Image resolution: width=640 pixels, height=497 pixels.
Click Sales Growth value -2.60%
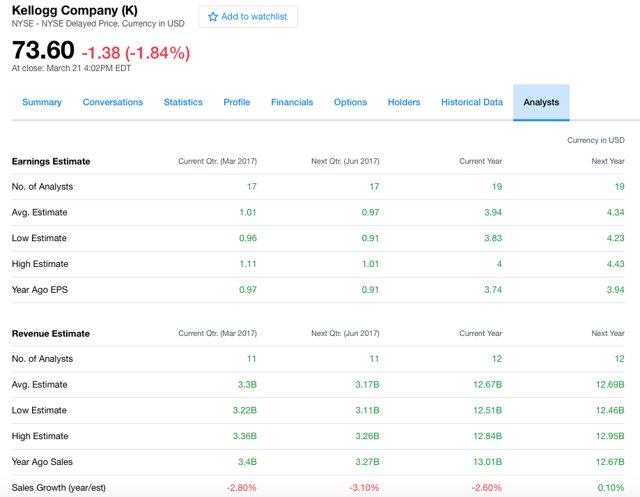pyautogui.click(x=487, y=488)
